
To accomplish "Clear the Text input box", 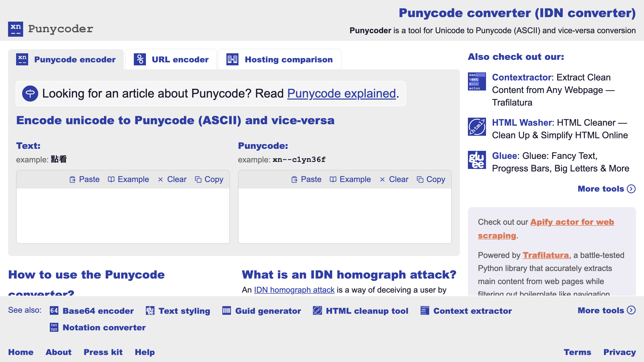I will pos(172,179).
